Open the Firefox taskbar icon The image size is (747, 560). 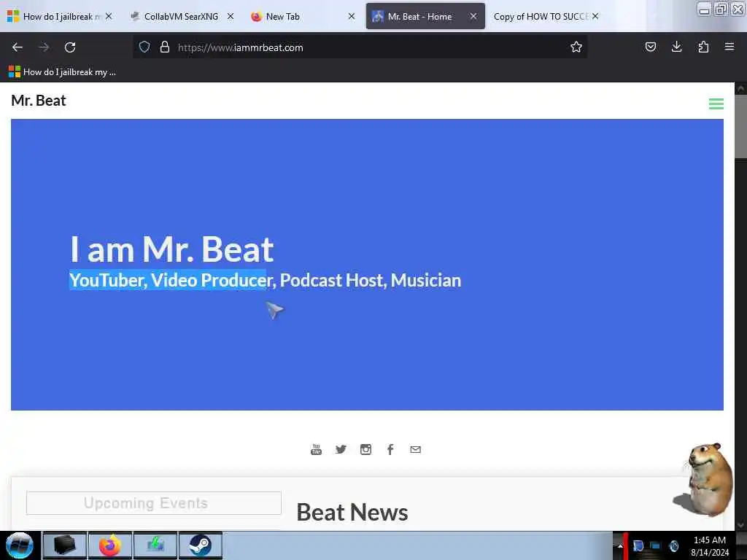click(109, 545)
